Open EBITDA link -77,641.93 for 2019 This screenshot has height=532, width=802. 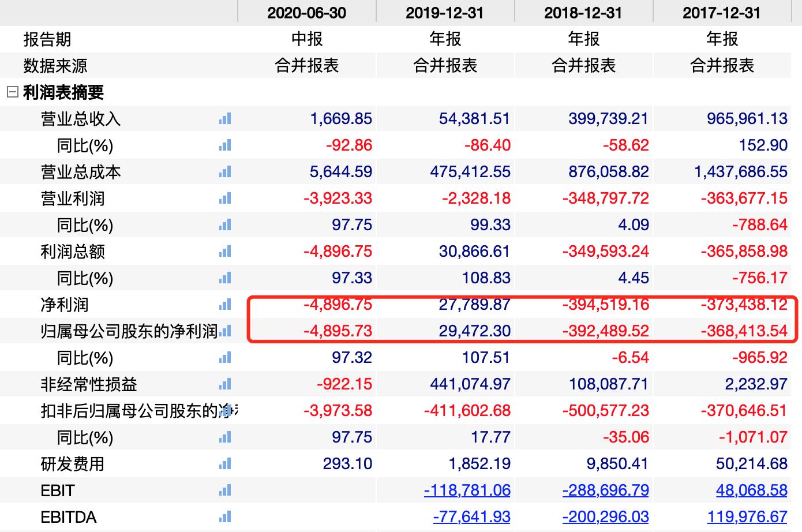472,517
